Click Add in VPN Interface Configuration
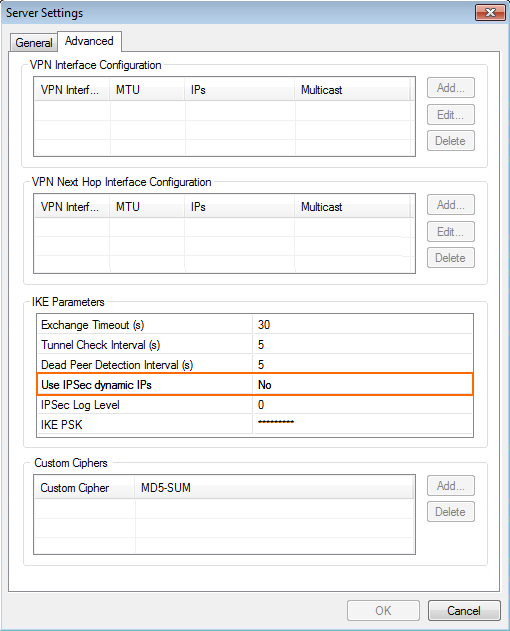The width and height of the screenshot is (510, 631). click(451, 88)
